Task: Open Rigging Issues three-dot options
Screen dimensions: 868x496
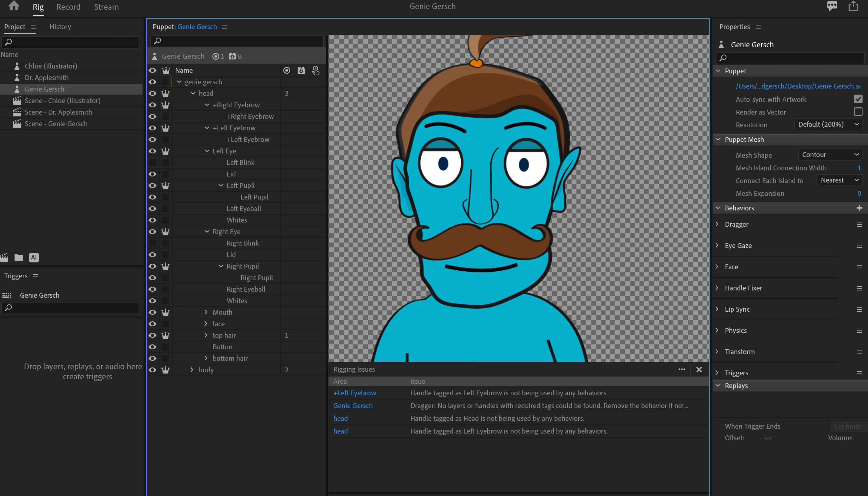Action: click(681, 369)
